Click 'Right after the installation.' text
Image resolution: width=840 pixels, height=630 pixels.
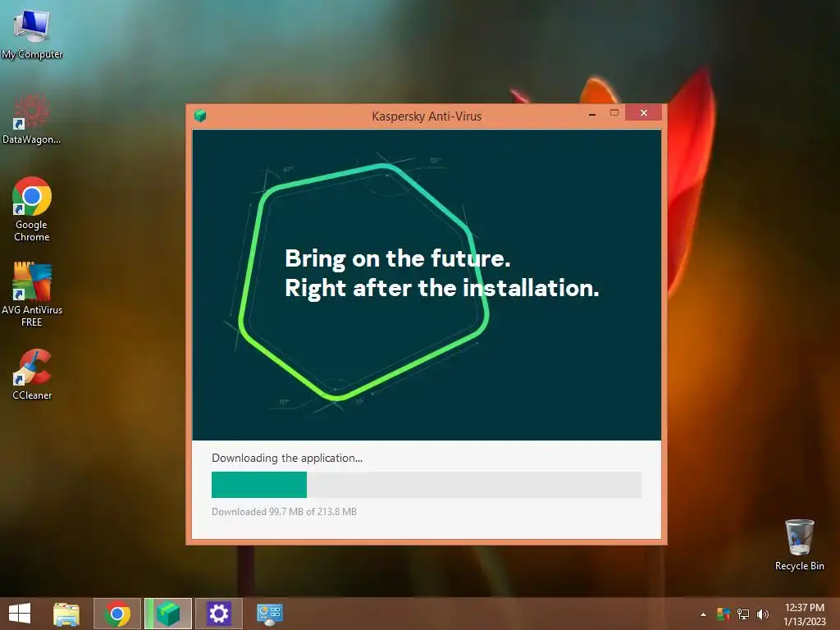coord(442,288)
